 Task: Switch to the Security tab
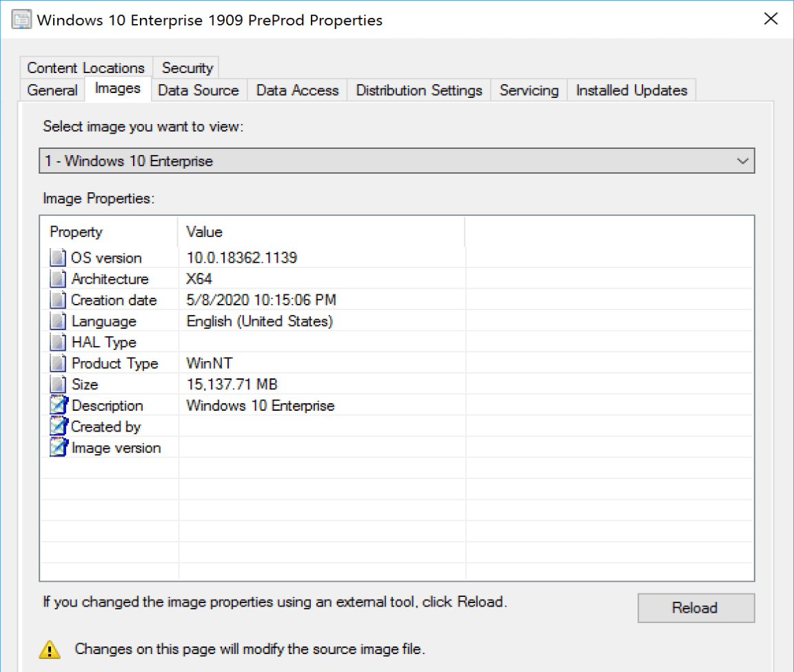click(187, 68)
